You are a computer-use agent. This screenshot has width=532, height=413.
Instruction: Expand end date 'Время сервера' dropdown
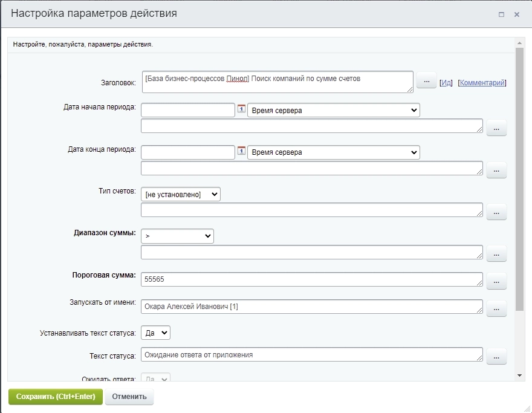333,152
